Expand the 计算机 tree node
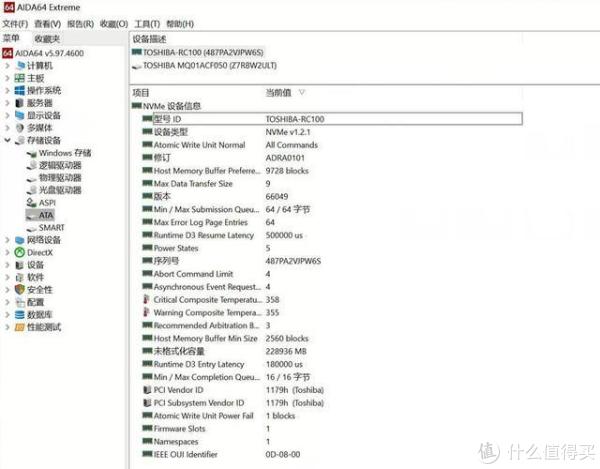 7,65
